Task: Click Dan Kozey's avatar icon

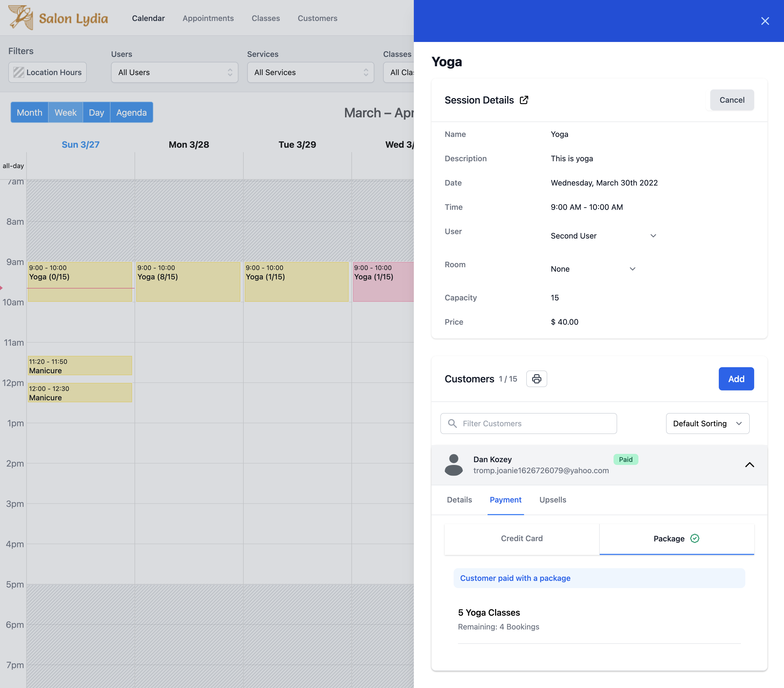Action: 453,465
